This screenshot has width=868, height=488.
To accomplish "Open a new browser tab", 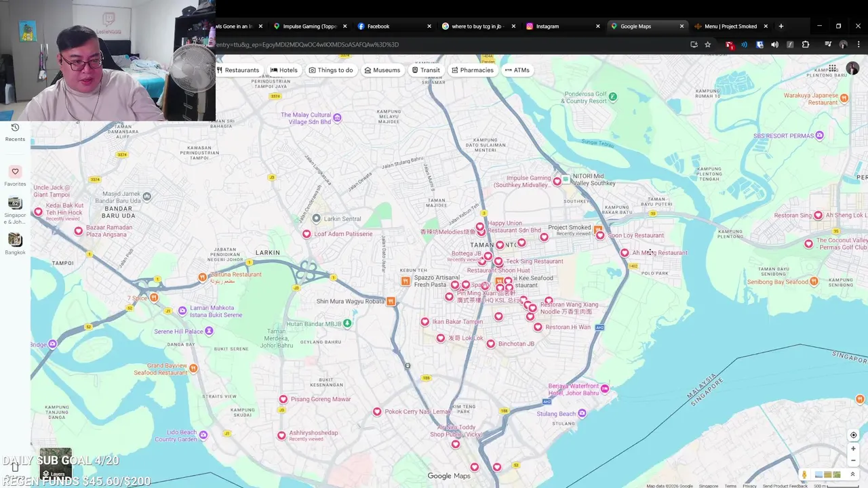I will click(x=781, y=26).
